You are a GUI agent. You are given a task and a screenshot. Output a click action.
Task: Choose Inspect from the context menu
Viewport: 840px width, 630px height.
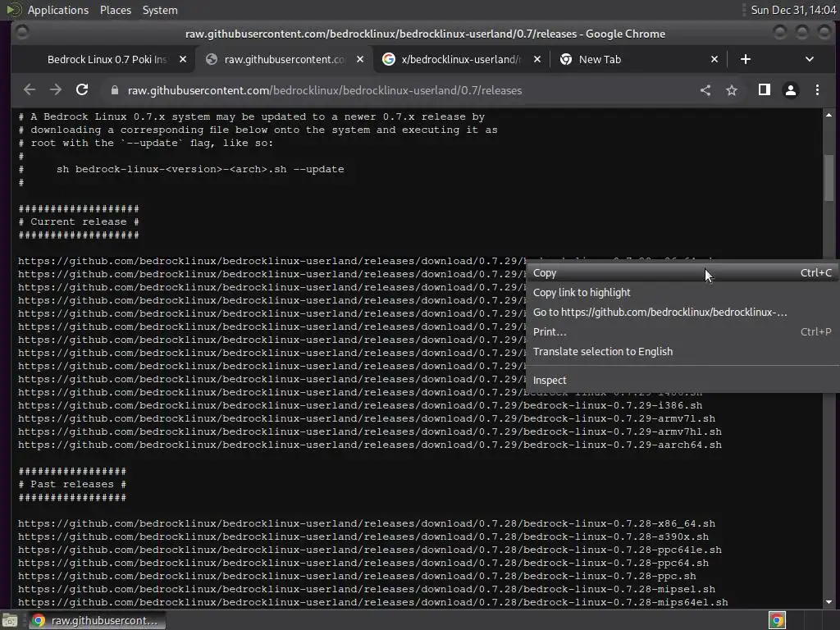pyautogui.click(x=682, y=380)
